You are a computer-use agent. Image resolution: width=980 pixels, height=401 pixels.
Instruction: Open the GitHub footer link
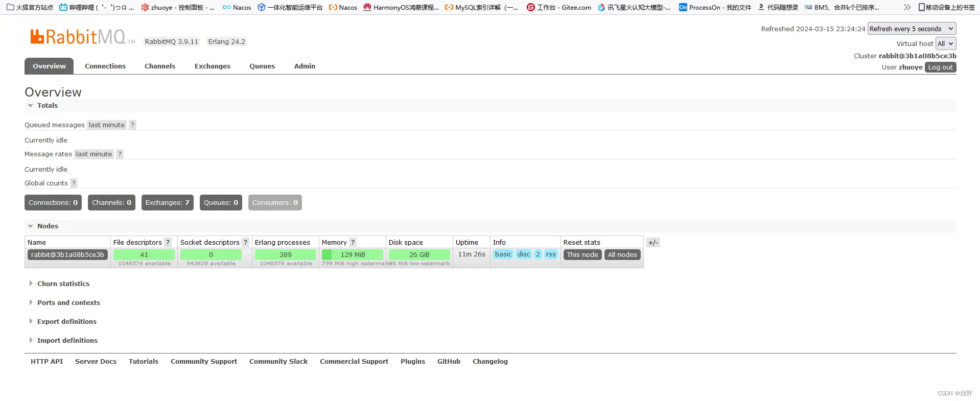click(x=449, y=361)
